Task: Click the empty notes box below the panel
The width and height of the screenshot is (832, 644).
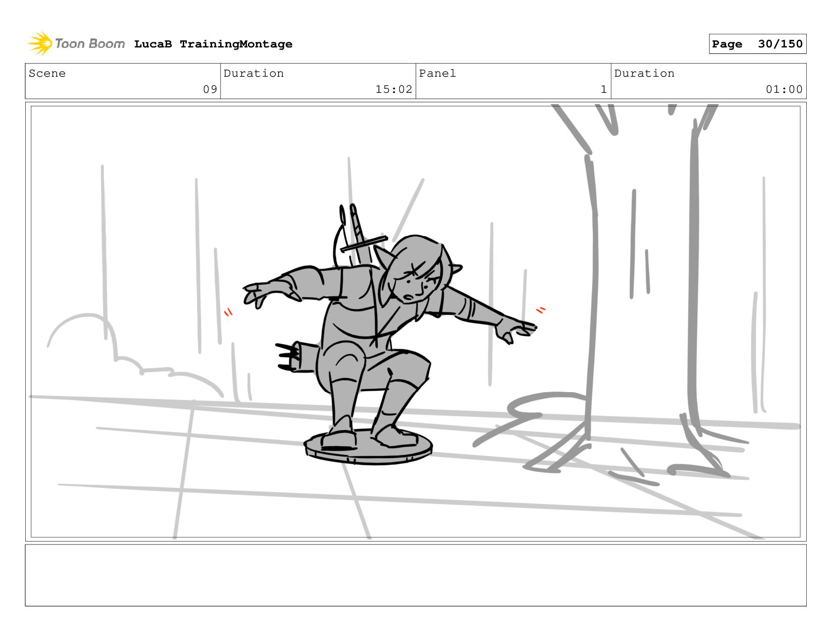Action: click(415, 575)
